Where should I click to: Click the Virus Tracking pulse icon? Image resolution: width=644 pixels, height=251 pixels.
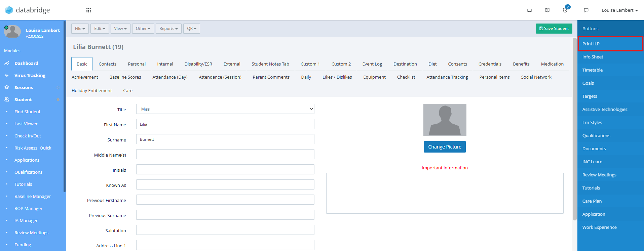[x=7, y=75]
